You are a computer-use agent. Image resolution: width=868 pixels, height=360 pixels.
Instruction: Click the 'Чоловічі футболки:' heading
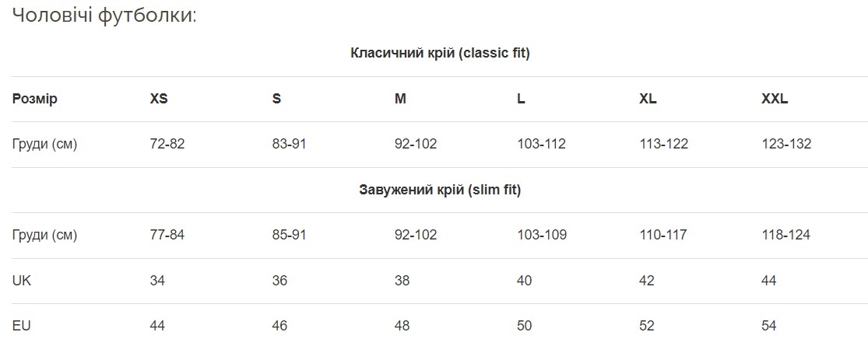pyautogui.click(x=104, y=16)
